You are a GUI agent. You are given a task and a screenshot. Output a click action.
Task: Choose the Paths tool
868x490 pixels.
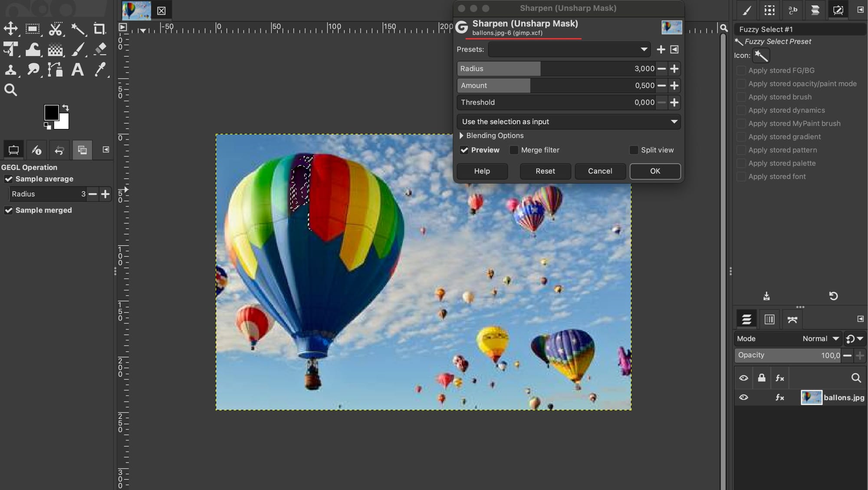click(x=55, y=69)
